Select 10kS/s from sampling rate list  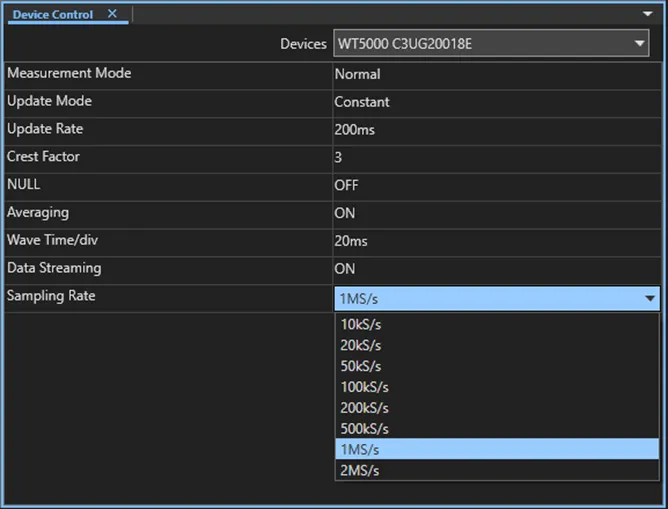tap(497, 325)
